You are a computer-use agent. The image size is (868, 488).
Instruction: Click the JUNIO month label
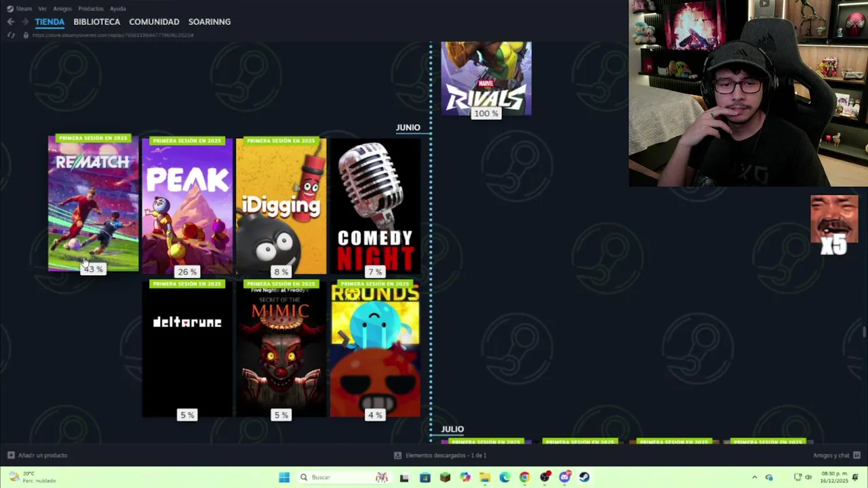(x=408, y=127)
